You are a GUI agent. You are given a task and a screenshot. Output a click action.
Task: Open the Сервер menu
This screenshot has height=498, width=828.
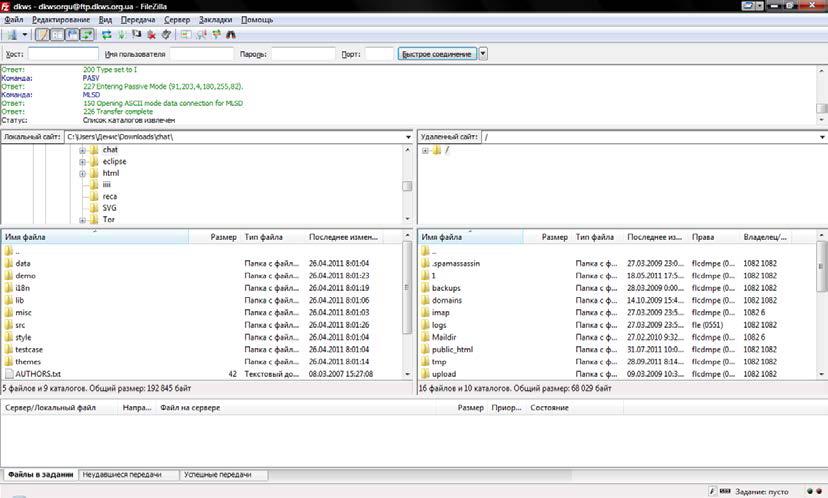click(x=176, y=20)
